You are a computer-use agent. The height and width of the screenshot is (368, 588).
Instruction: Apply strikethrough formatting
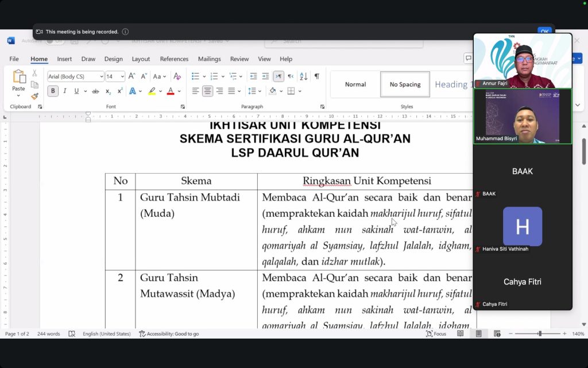click(95, 91)
